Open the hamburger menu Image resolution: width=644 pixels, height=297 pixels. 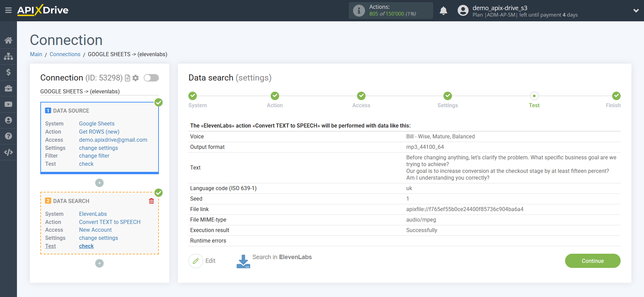click(x=8, y=10)
